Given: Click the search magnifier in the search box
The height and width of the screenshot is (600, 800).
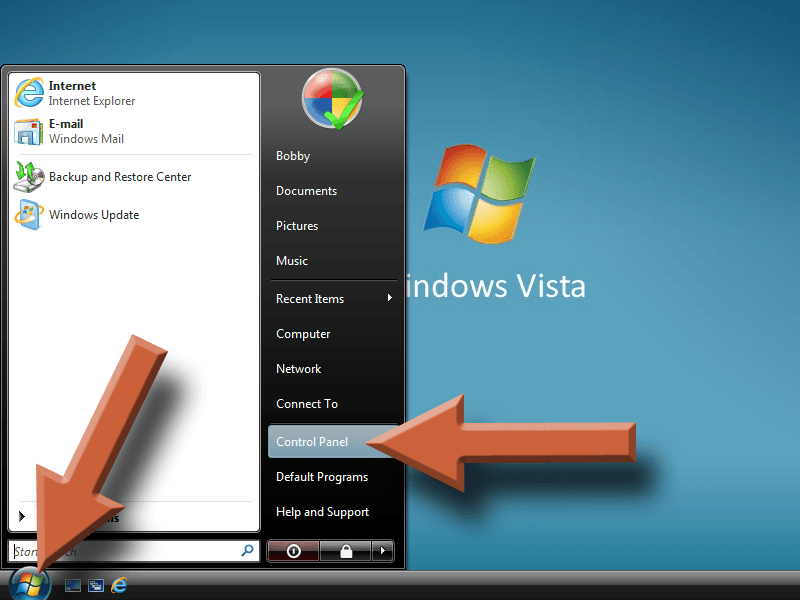Looking at the screenshot, I should [245, 550].
